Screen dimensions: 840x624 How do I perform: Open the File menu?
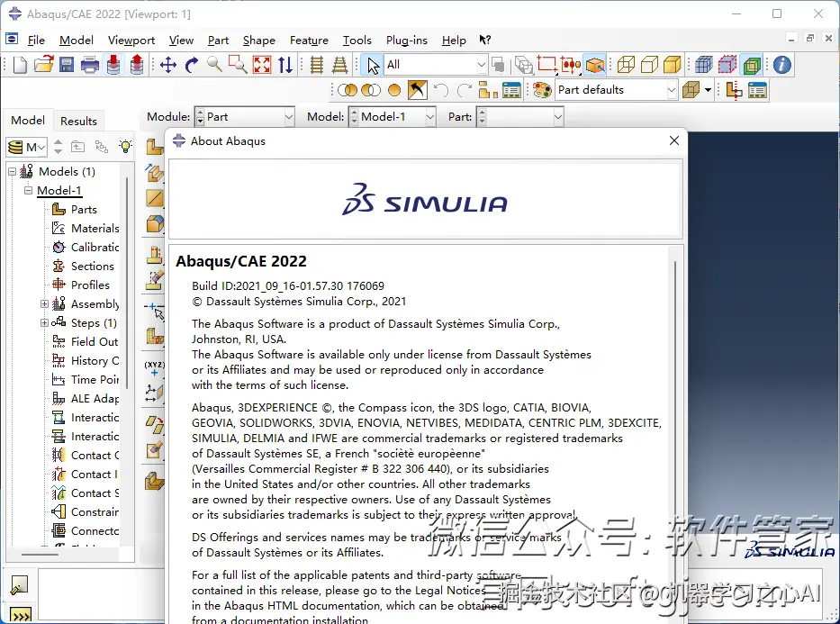tap(36, 41)
